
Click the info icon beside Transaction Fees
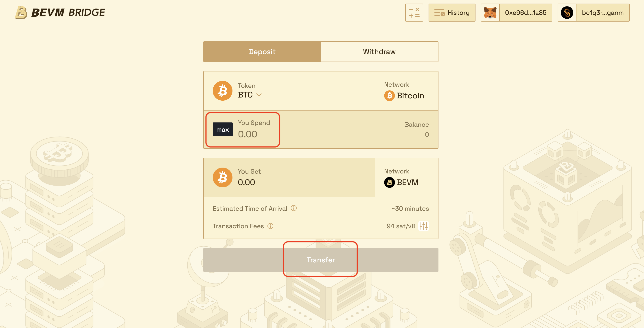[x=270, y=226]
